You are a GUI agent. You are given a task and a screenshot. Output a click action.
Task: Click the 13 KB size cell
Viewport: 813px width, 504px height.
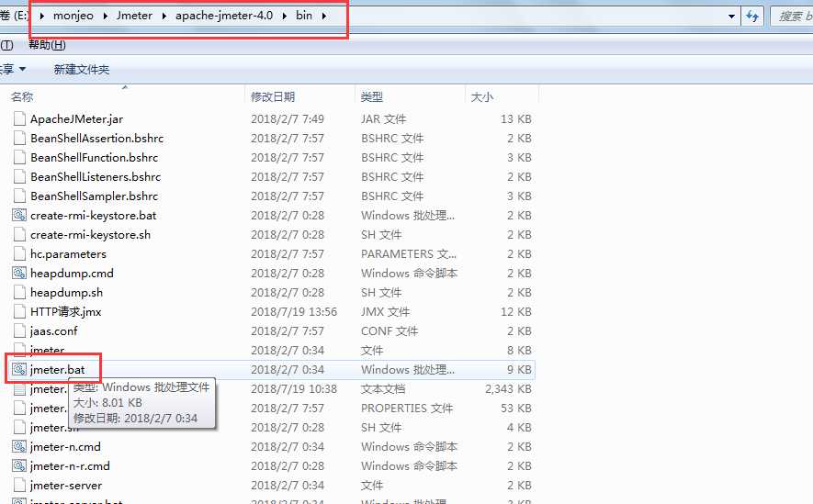(x=516, y=119)
